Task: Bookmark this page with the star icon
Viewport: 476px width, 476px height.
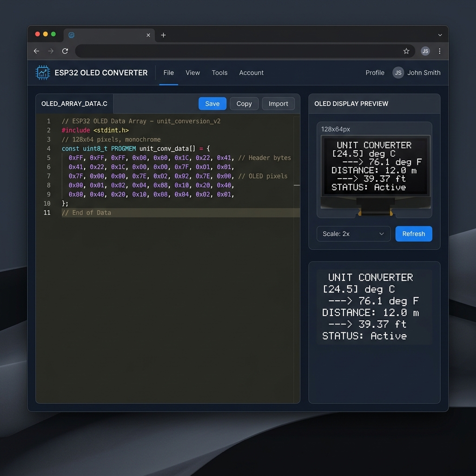Action: pos(406,51)
